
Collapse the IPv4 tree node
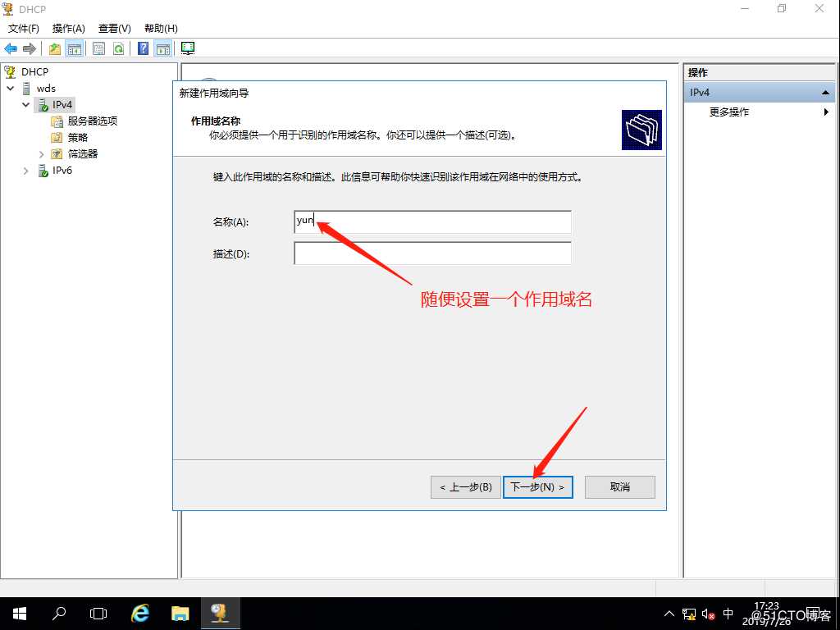(25, 104)
